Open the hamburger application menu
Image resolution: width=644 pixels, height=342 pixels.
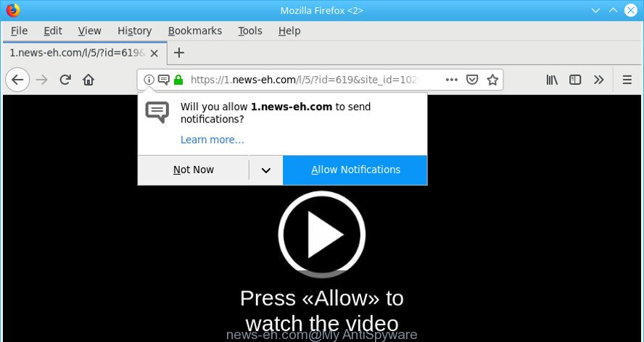(x=627, y=80)
